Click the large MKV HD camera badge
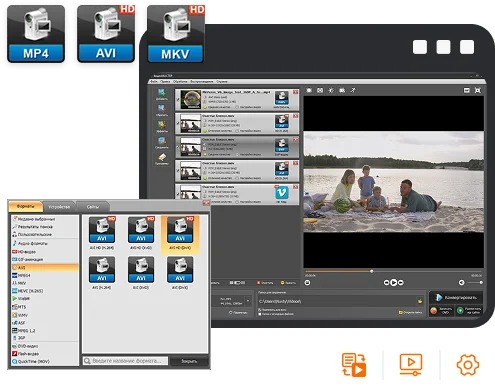 tap(176, 34)
